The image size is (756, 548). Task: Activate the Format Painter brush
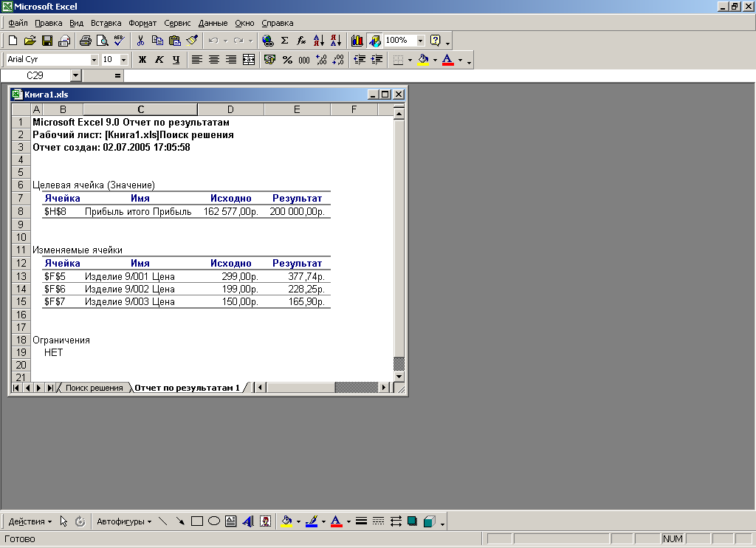(192, 41)
